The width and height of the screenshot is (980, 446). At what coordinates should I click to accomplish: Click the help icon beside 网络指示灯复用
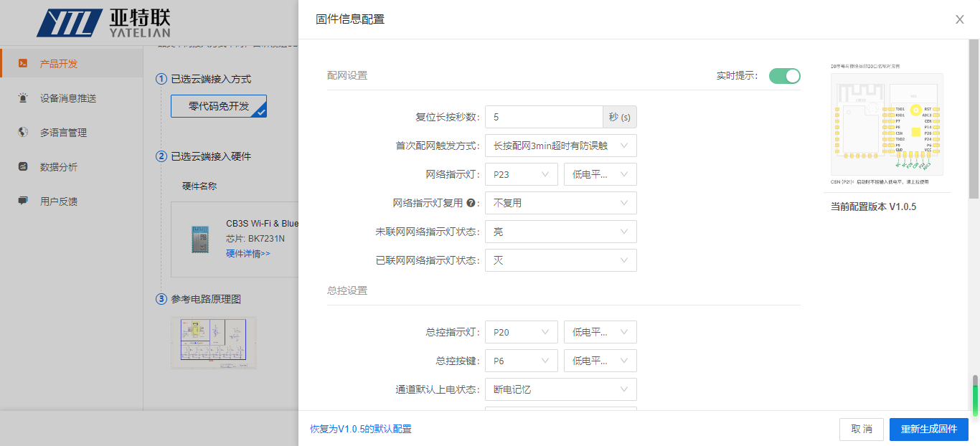[472, 203]
